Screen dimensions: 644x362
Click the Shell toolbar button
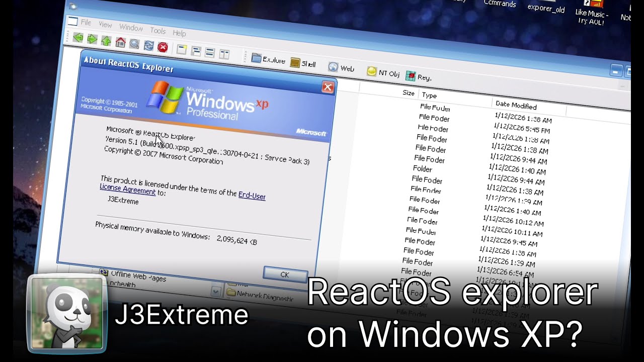click(303, 63)
